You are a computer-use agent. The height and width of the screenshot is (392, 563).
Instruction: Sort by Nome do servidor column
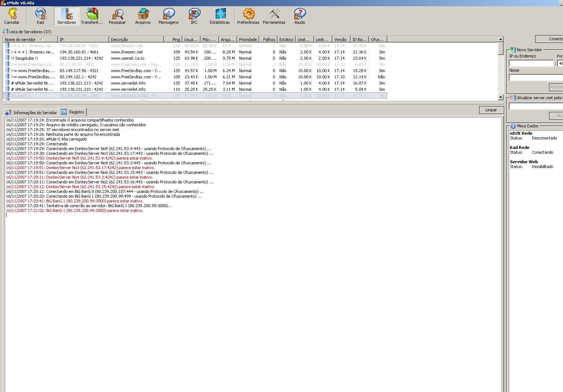click(x=30, y=39)
